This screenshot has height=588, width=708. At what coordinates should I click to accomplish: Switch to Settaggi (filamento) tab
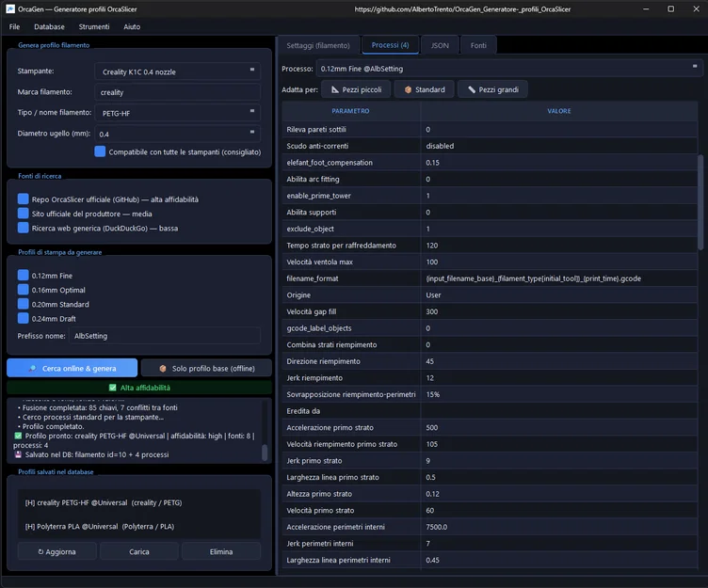318,45
